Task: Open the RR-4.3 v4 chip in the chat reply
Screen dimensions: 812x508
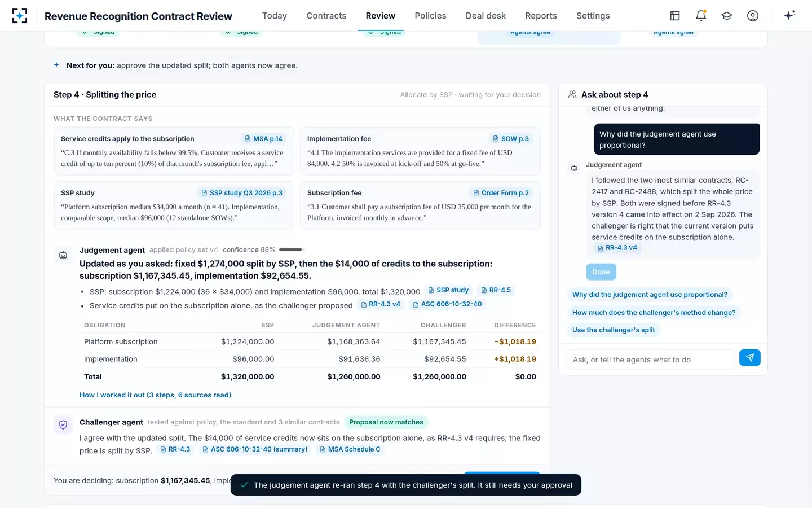Action: coord(617,248)
